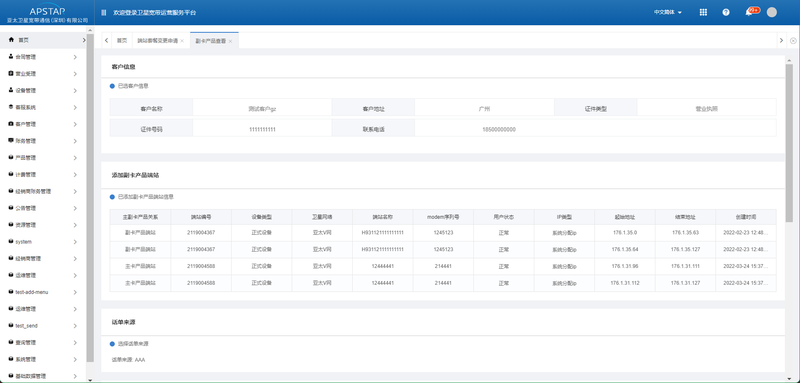This screenshot has height=383, width=800.
Task: Click the customer name value 测试客户gz
Action: (262, 109)
